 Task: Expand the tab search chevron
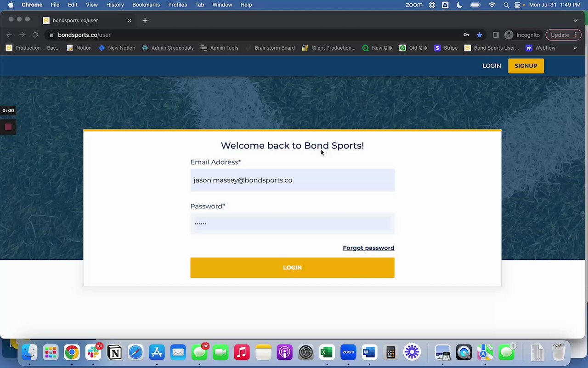(x=576, y=20)
